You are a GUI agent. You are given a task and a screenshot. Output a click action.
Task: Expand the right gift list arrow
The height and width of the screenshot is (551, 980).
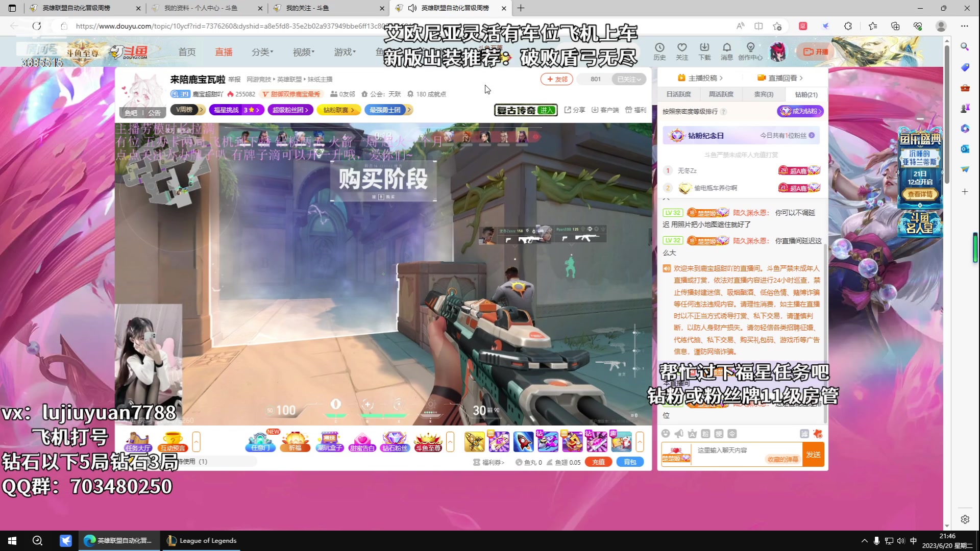(x=640, y=442)
